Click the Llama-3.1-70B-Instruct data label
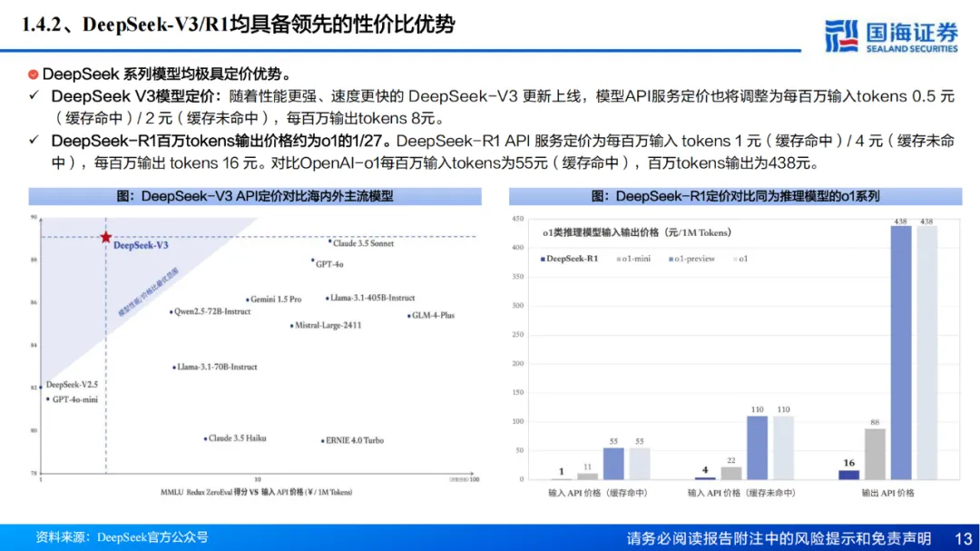This screenshot has width=980, height=551. coord(217,367)
